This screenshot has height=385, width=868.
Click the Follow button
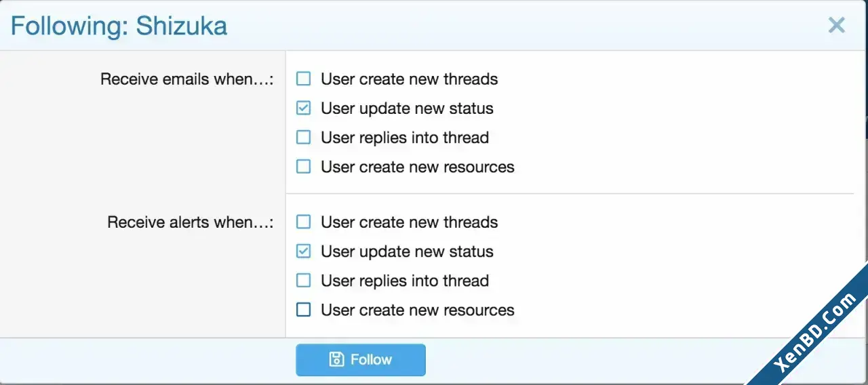pos(361,359)
